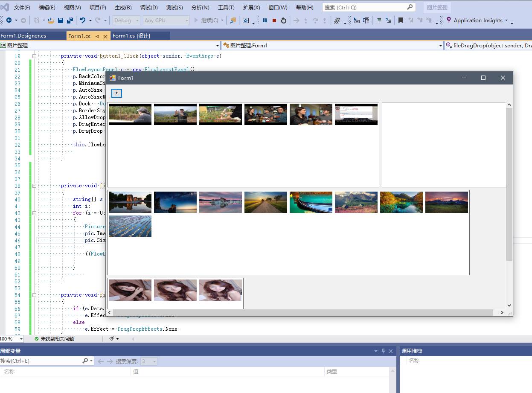Switch to the Form1.Designer.cs tab

pyautogui.click(x=23, y=36)
